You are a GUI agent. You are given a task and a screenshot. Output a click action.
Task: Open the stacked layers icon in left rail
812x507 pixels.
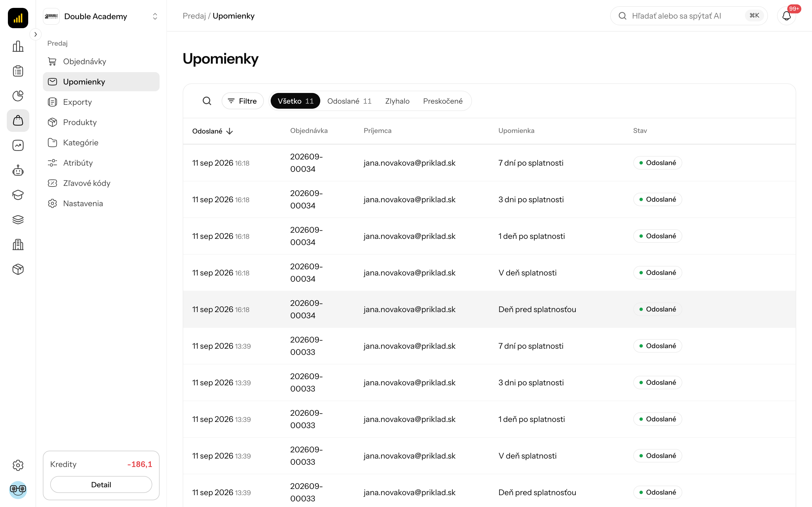coord(18,220)
